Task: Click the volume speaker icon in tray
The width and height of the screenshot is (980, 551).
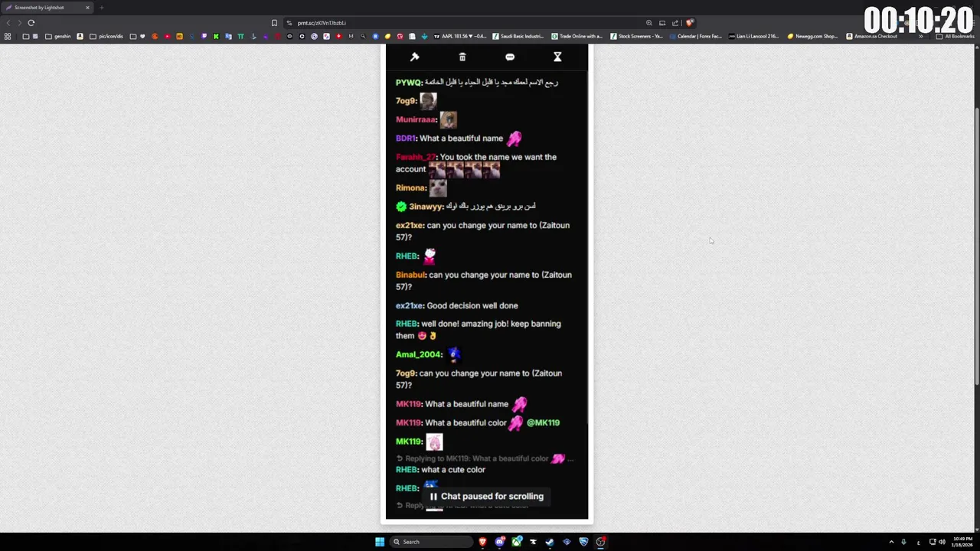Action: (x=942, y=542)
